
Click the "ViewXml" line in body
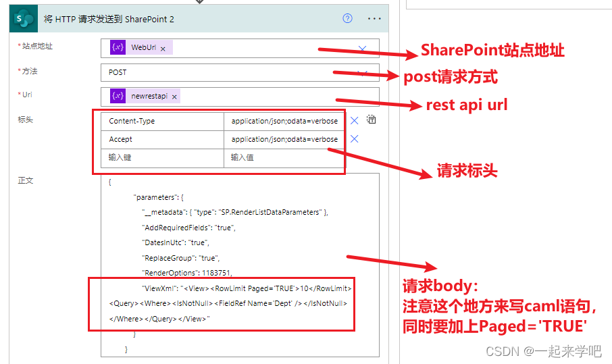(x=247, y=288)
